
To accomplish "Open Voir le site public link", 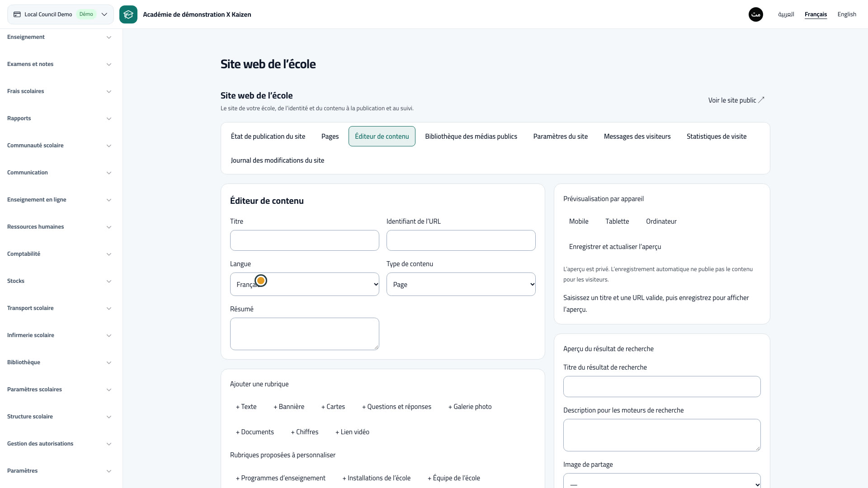I will point(736,100).
